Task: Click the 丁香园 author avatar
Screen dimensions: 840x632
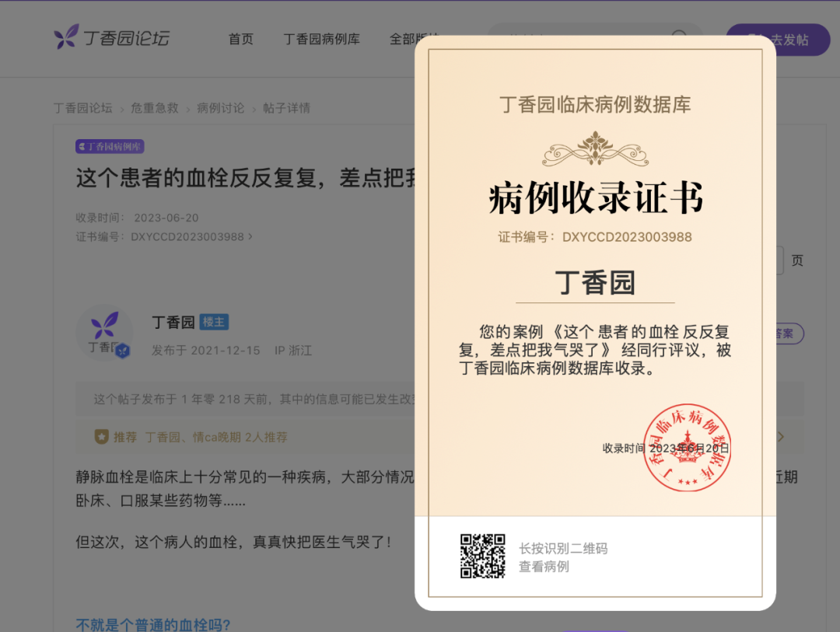Action: [104, 333]
